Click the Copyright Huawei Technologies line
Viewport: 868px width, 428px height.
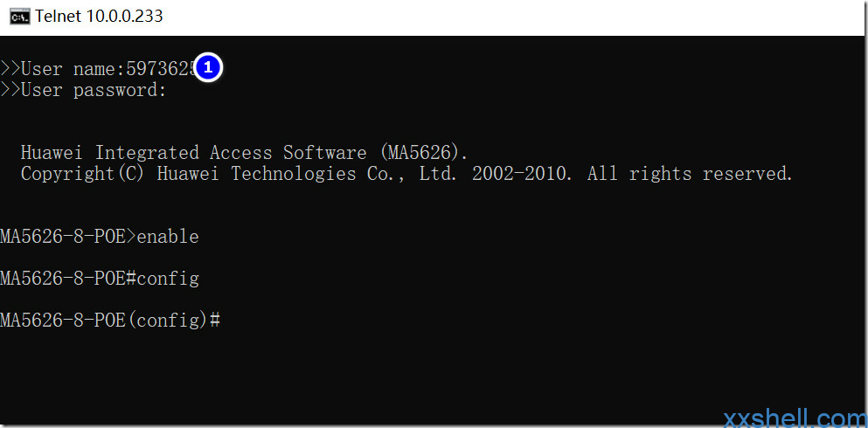pos(406,174)
